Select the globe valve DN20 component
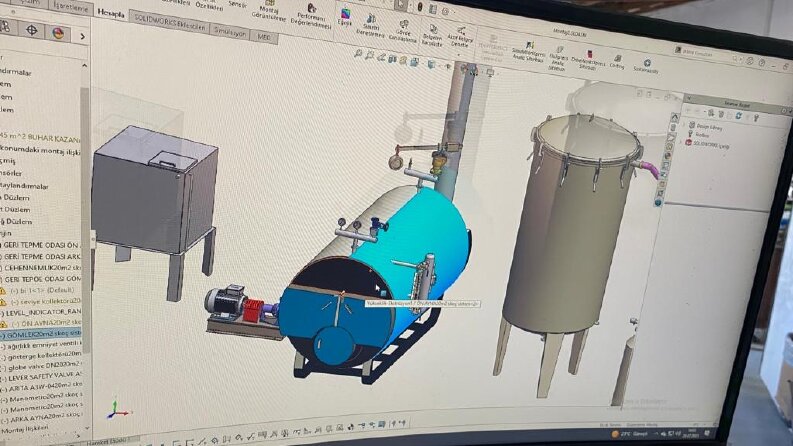This screenshot has height=446, width=793. pyautogui.click(x=40, y=365)
